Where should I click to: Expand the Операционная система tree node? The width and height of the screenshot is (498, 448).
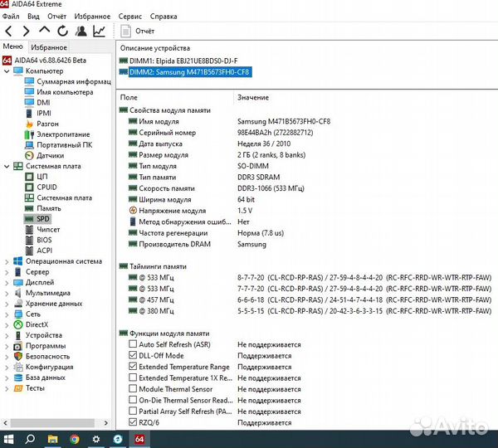point(7,261)
